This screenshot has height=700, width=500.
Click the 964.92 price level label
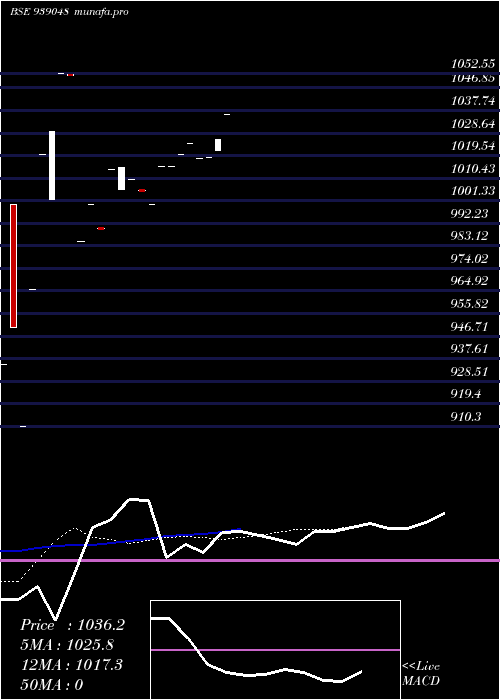pyautogui.click(x=470, y=281)
